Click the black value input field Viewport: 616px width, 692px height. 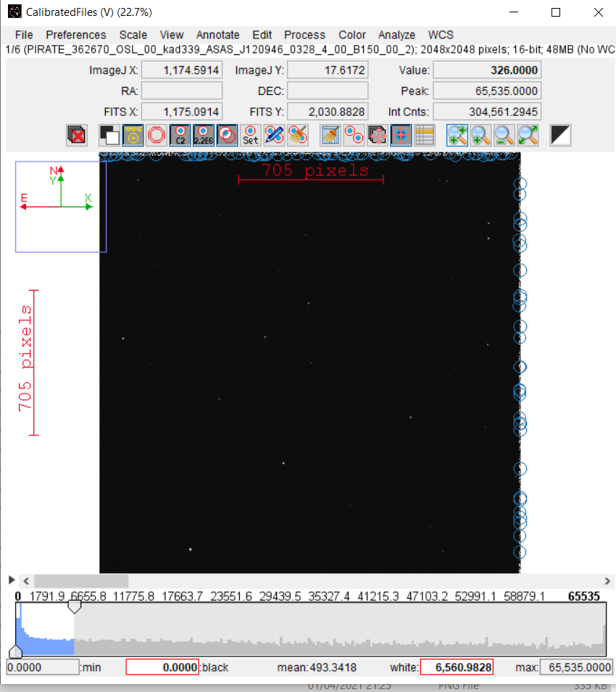[x=162, y=667]
